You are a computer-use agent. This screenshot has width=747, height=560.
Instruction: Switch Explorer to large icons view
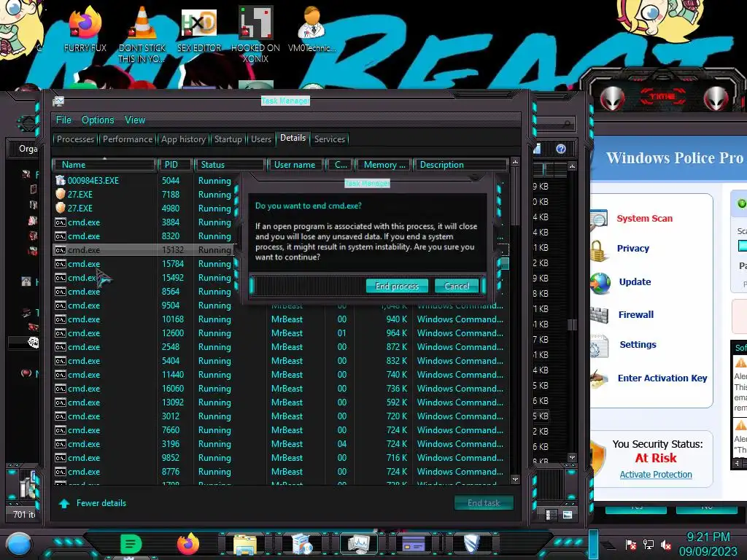(568, 515)
